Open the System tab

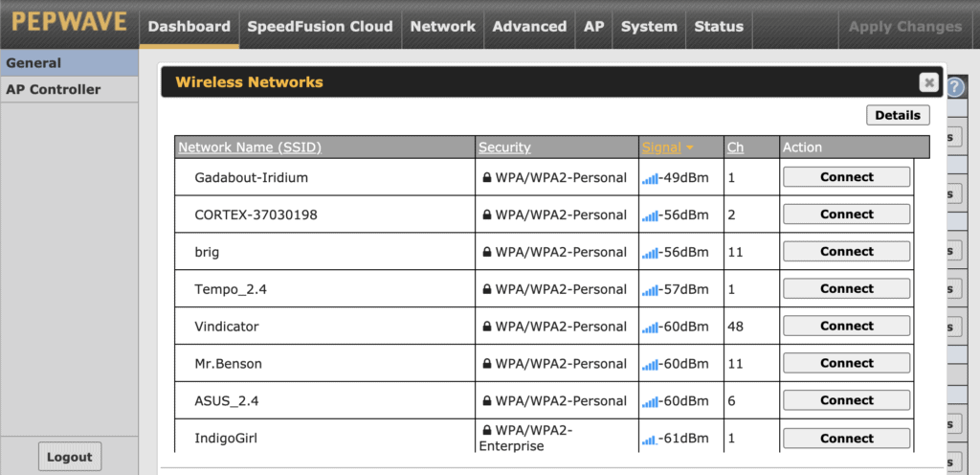coord(649,26)
